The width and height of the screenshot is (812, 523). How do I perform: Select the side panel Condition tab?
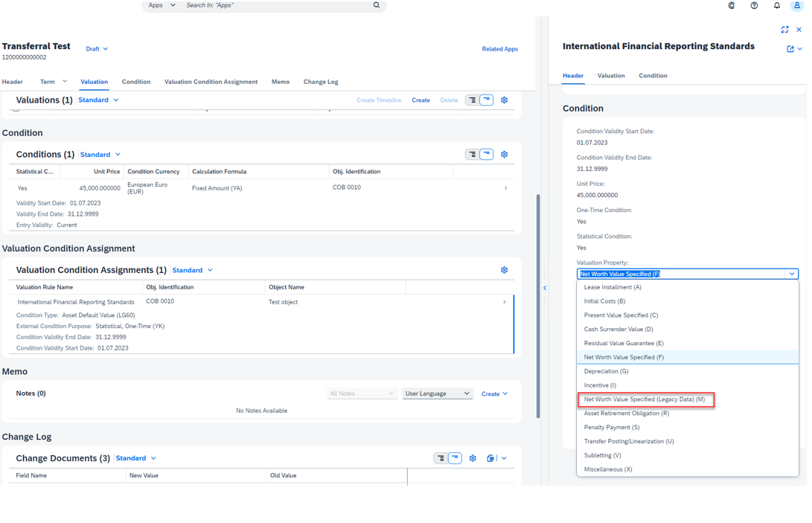[653, 76]
